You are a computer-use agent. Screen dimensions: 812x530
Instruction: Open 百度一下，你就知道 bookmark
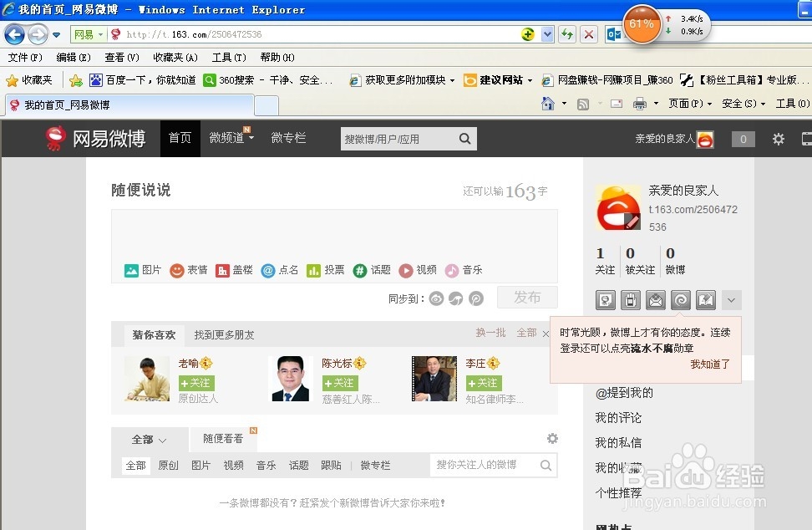[x=143, y=80]
